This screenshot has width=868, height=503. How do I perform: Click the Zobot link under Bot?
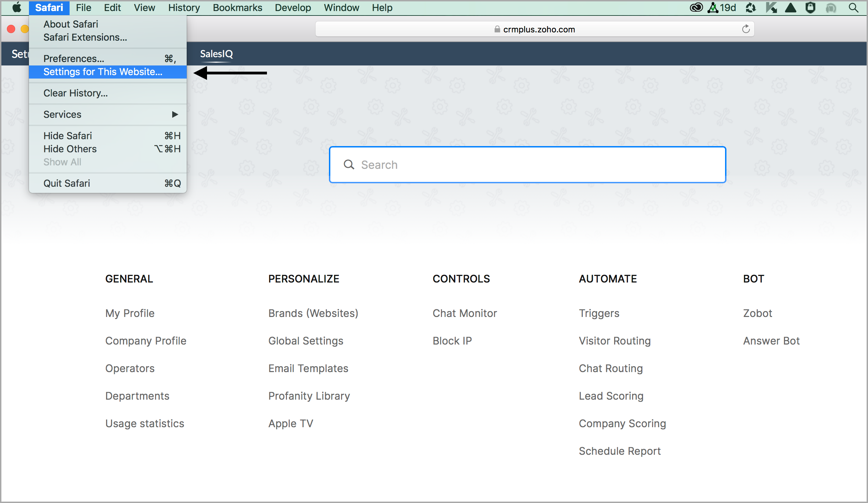(757, 313)
